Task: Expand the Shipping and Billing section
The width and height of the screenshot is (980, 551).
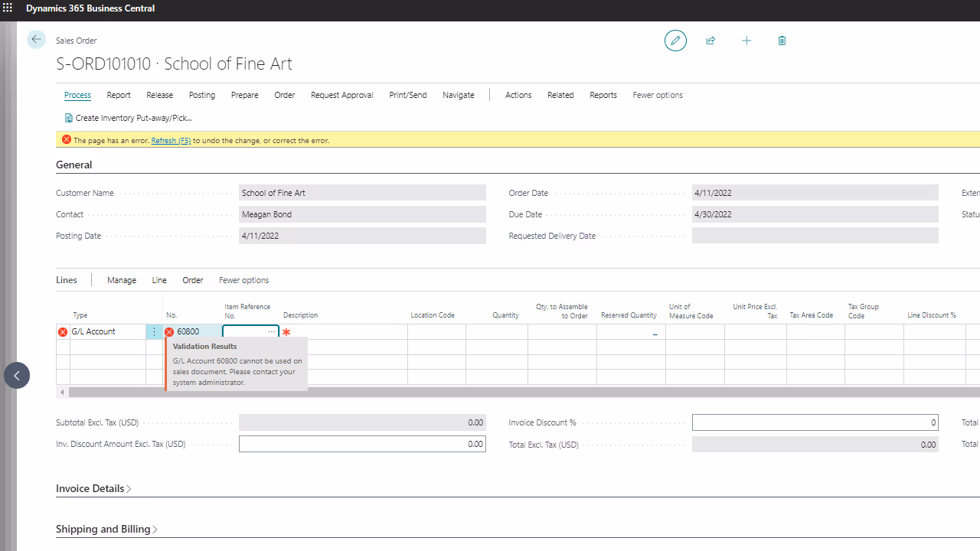Action: click(107, 529)
